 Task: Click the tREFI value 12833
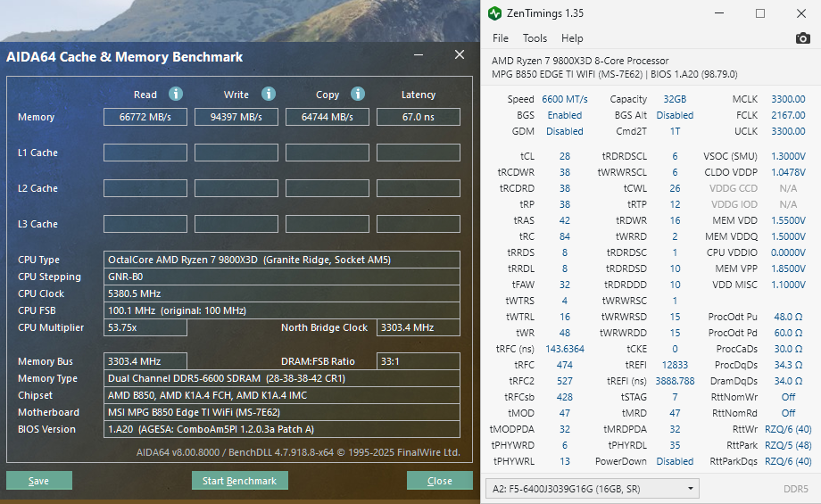(x=675, y=365)
